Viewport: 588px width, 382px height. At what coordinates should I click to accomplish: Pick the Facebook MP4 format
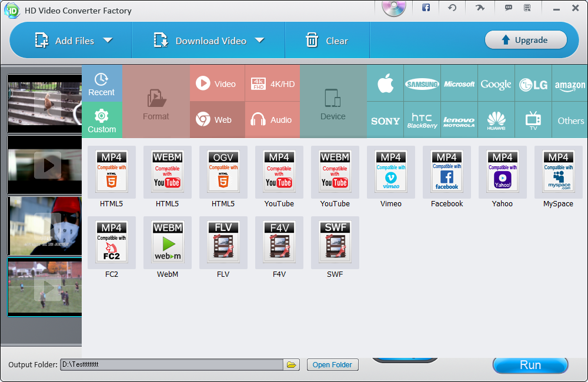click(447, 172)
